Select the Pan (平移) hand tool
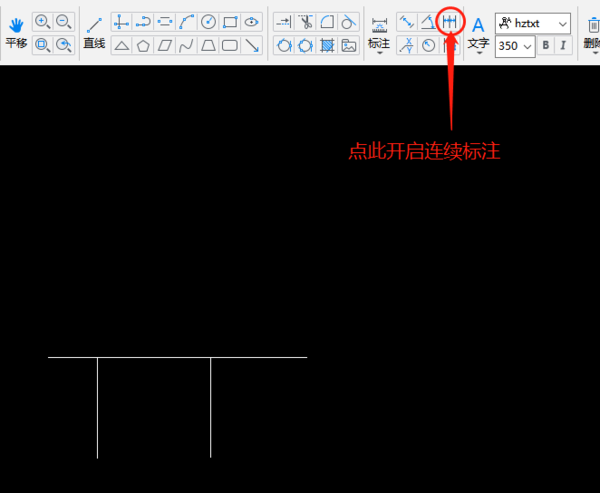 pos(16,33)
